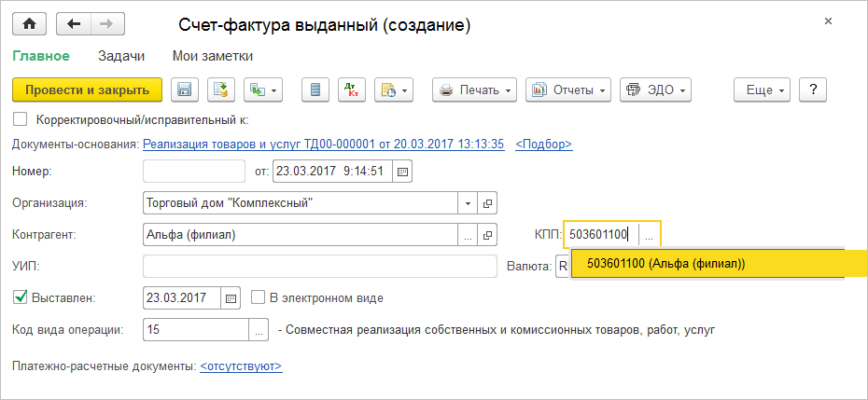The image size is (868, 400).
Task: Toggle the Корректировочный/исправительный checkbox
Action: (x=20, y=119)
